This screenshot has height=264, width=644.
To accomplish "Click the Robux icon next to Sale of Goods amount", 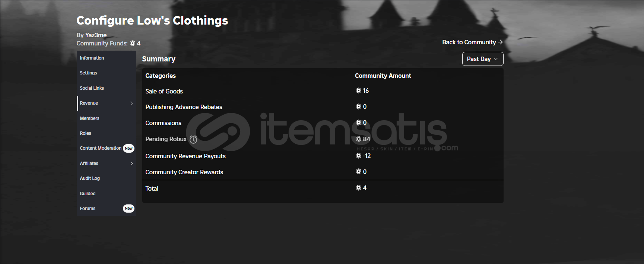I will 359,90.
